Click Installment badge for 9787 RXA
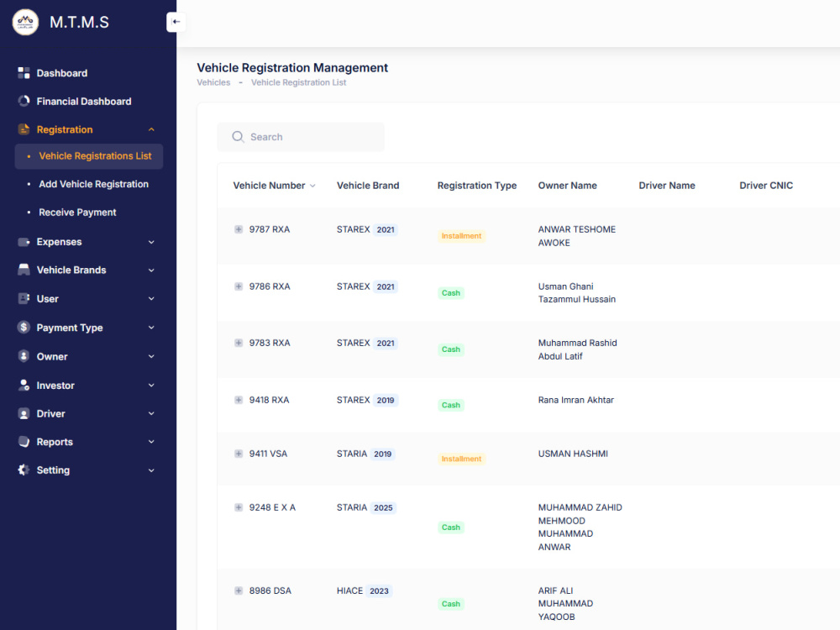 pos(461,236)
